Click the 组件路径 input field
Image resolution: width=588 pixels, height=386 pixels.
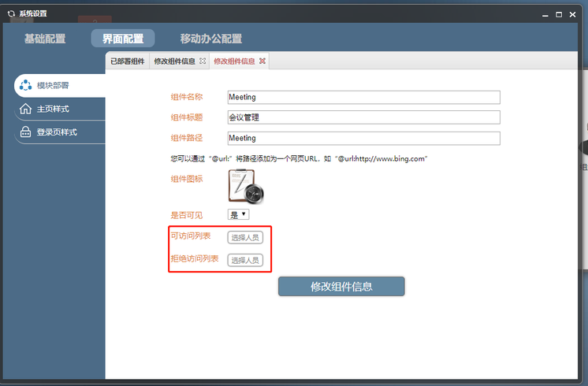363,139
